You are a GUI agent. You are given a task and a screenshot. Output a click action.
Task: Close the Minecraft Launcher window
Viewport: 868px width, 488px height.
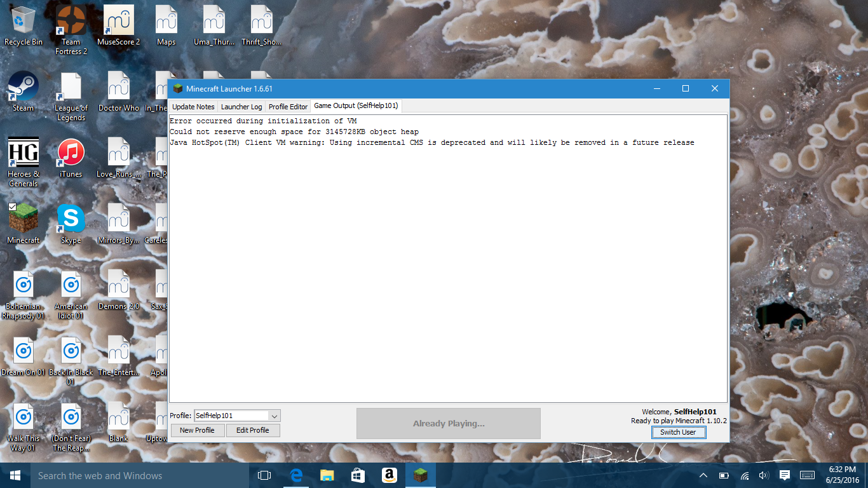coord(715,89)
